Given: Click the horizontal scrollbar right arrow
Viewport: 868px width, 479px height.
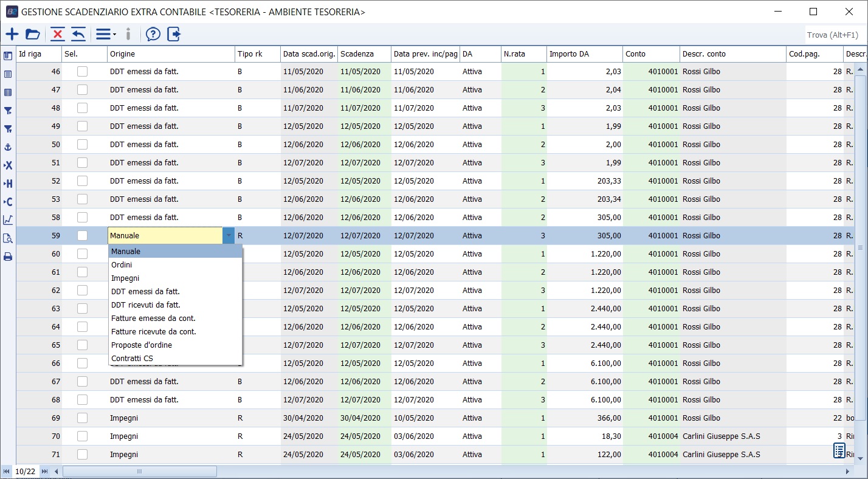Looking at the screenshot, I should (847, 471).
